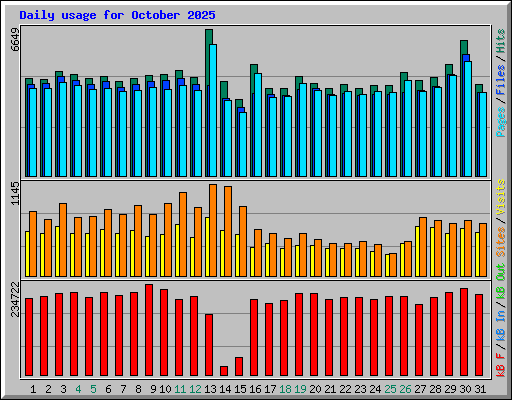Click the short red kB bar for day 14
Viewport: 512px width, 400px height.
click(x=224, y=371)
